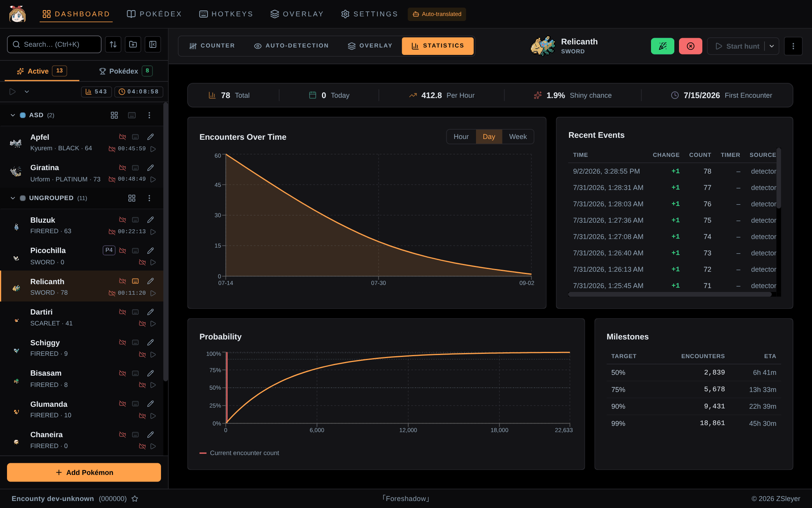Screen dimensions: 812x508
Task: Open the Settings navigation item
Action: pos(369,14)
